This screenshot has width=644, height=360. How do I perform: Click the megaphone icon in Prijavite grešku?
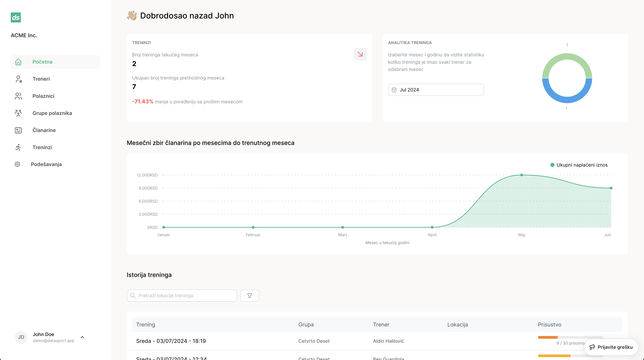click(592, 347)
